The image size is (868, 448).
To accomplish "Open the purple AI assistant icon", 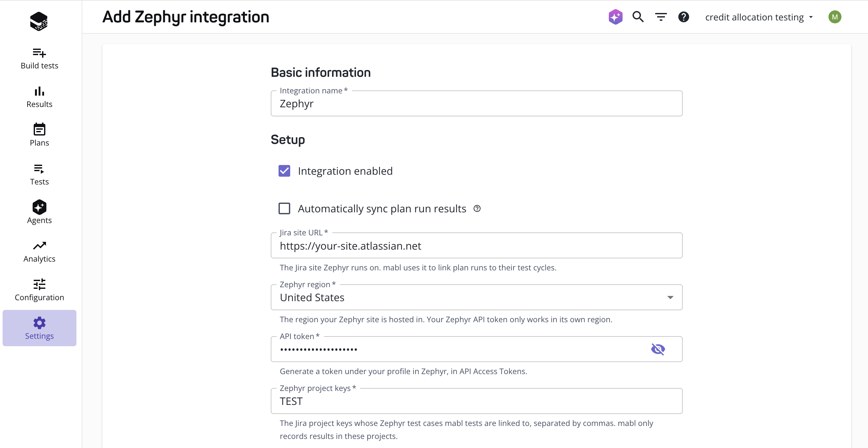I will pos(615,17).
